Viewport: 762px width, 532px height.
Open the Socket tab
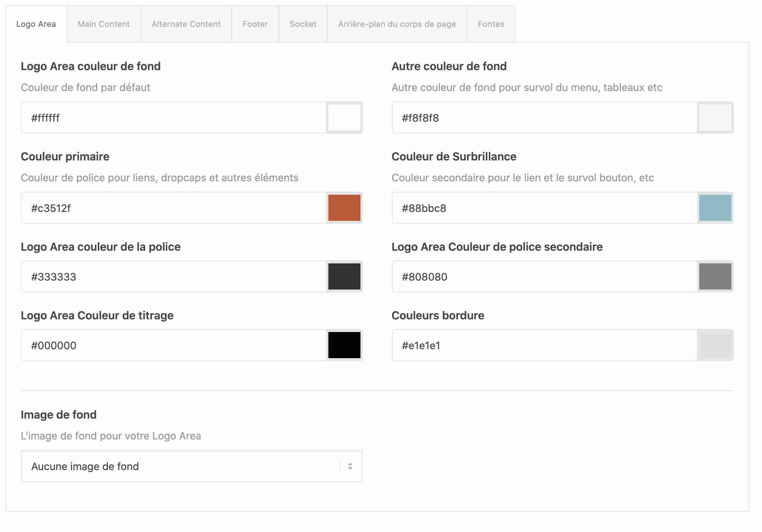[x=303, y=24]
